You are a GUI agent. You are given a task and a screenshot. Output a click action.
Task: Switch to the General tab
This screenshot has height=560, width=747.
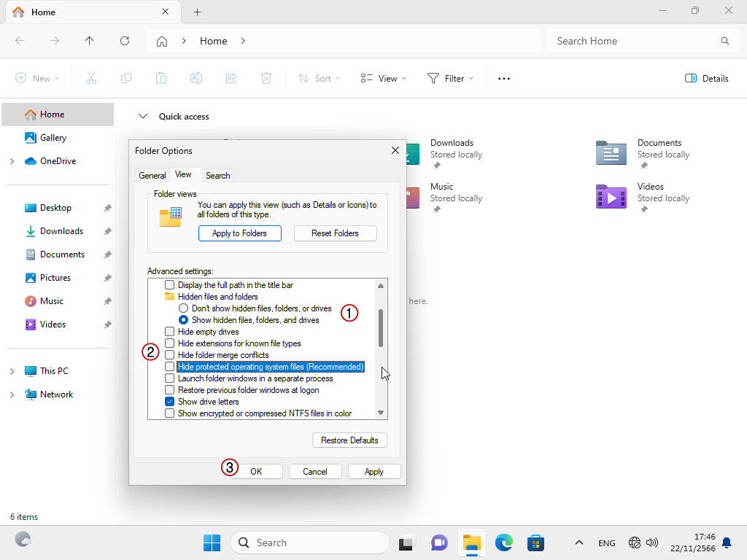click(x=152, y=176)
